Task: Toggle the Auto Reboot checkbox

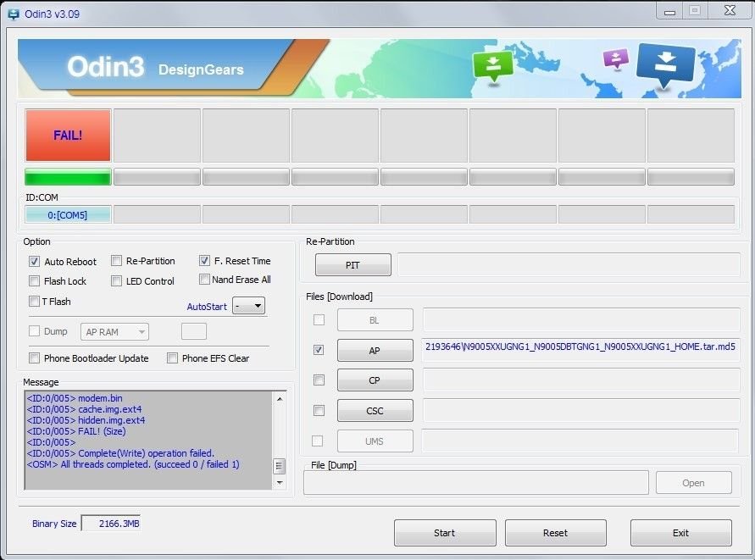Action: click(34, 262)
